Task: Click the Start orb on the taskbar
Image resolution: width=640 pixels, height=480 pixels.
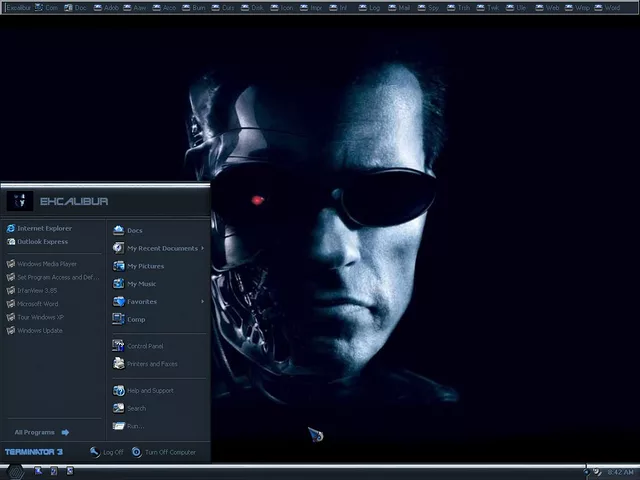Action: pos(17,471)
